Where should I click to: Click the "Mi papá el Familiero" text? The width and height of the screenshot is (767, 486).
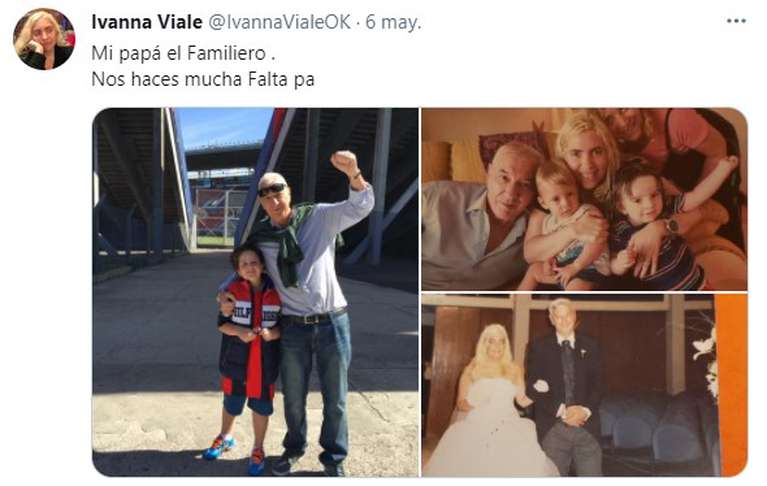click(183, 53)
